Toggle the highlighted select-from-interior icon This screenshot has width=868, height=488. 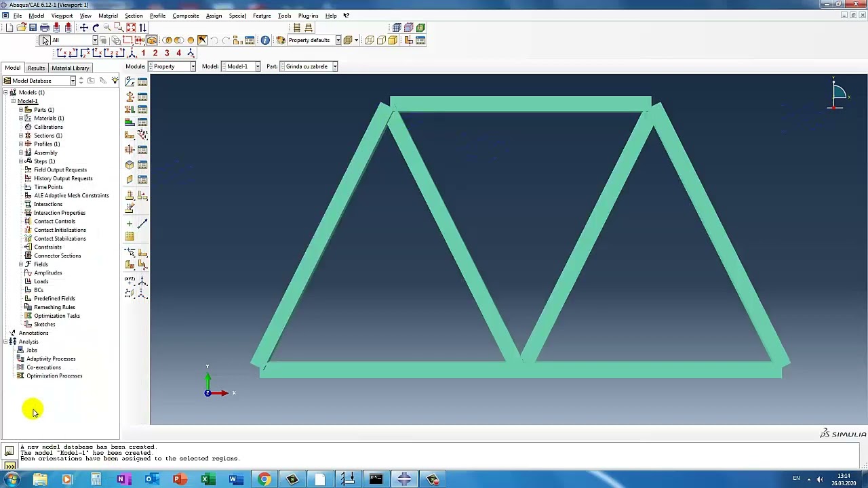(x=152, y=40)
